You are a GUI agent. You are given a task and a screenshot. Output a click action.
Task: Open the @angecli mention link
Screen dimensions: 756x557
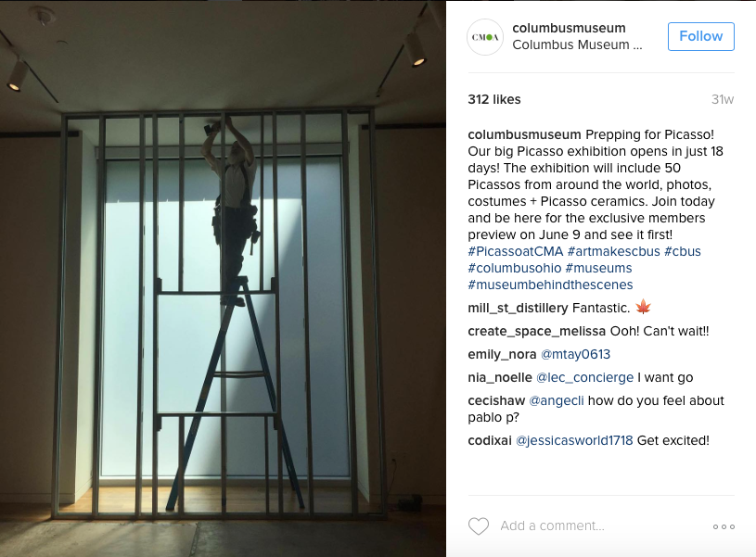point(557,401)
